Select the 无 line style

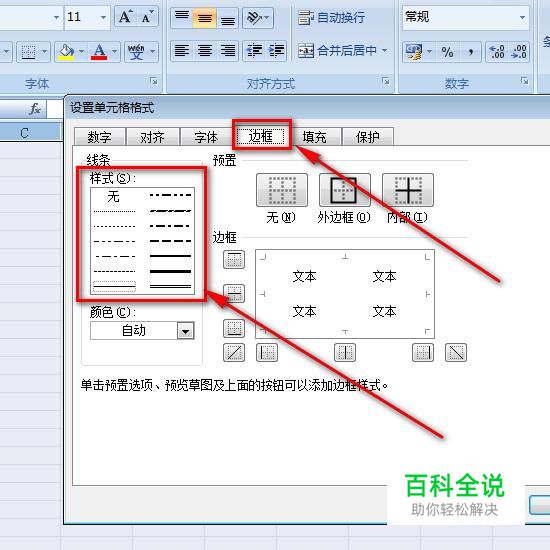point(114,197)
